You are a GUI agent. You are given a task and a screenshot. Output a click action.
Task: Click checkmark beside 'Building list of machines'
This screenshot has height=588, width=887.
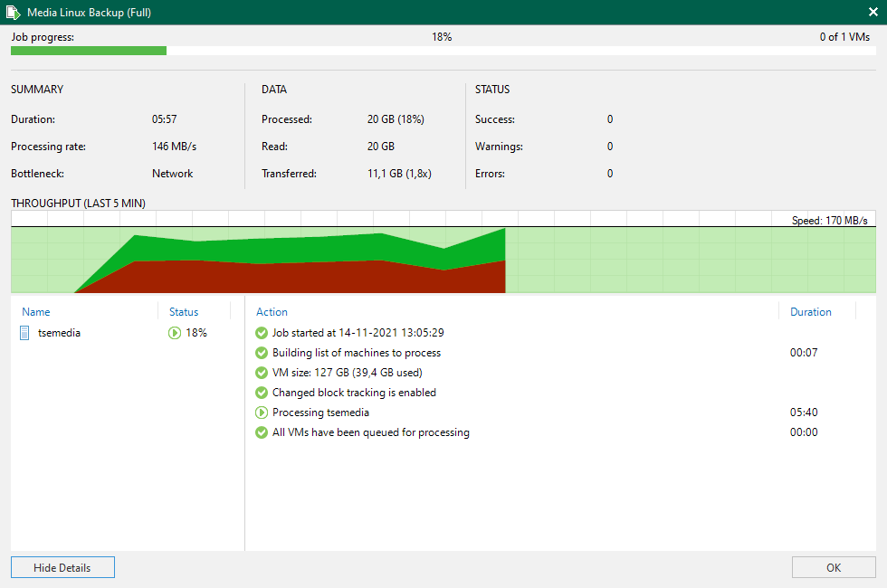click(x=262, y=352)
